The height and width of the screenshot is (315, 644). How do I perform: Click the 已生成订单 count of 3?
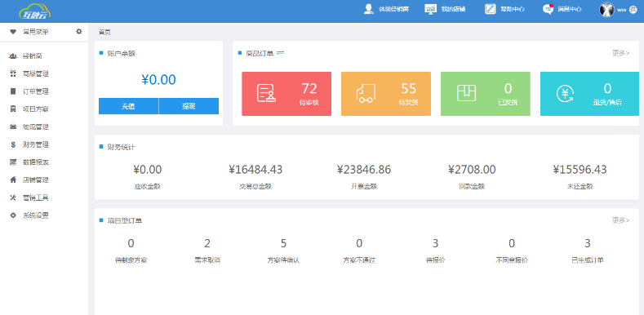coord(588,243)
